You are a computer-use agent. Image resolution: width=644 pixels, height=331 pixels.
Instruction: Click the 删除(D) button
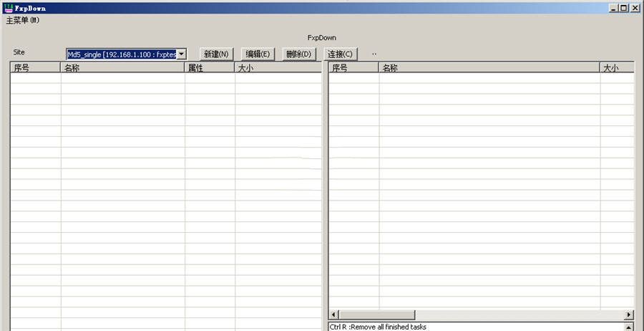pos(299,54)
